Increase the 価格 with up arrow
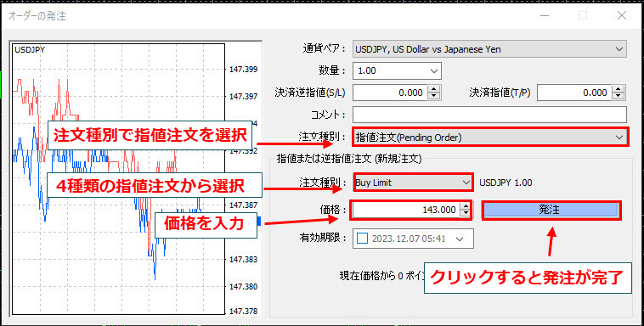644x326 pixels. pos(465,206)
